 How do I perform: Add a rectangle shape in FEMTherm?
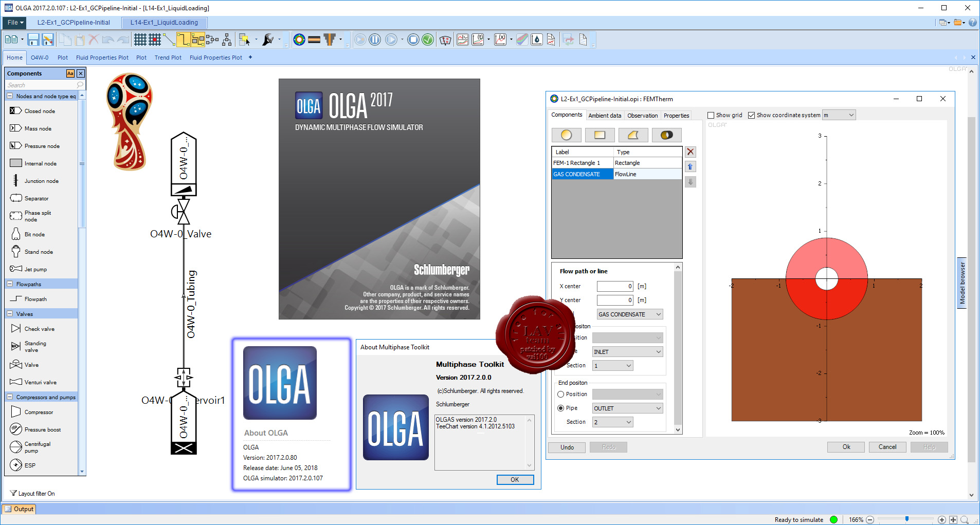tap(600, 135)
